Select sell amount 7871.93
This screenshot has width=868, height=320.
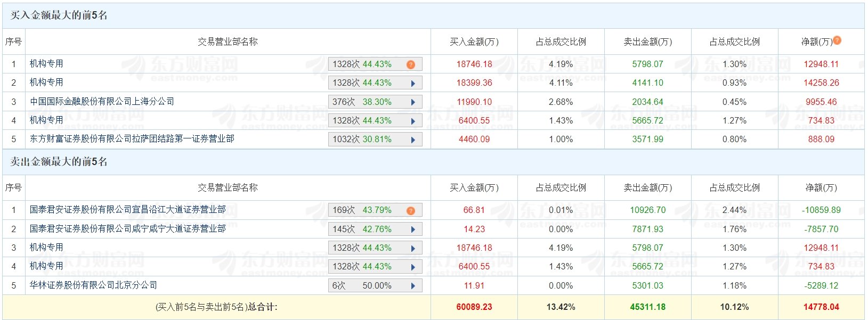648,229
